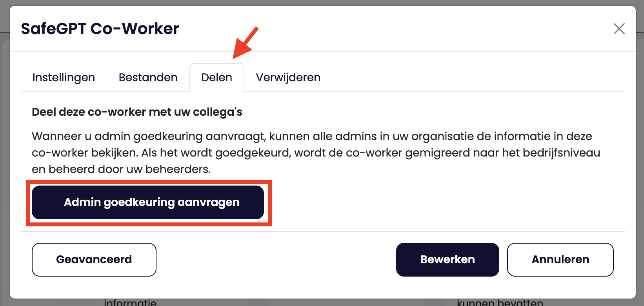Switch to the Instellingen tab
The height and width of the screenshot is (306, 644).
point(64,78)
